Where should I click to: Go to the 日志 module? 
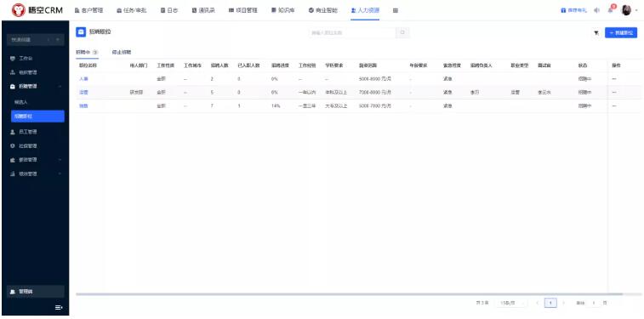[168, 10]
